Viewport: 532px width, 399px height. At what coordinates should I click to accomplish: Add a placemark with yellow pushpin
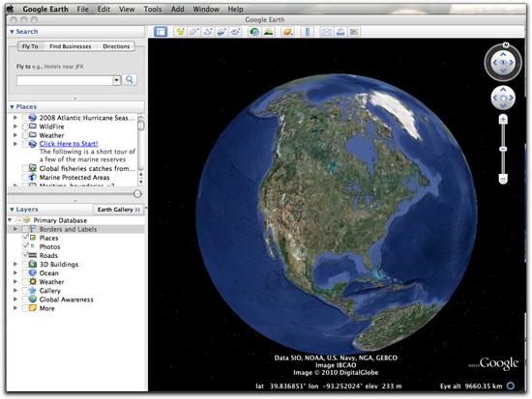coord(180,32)
